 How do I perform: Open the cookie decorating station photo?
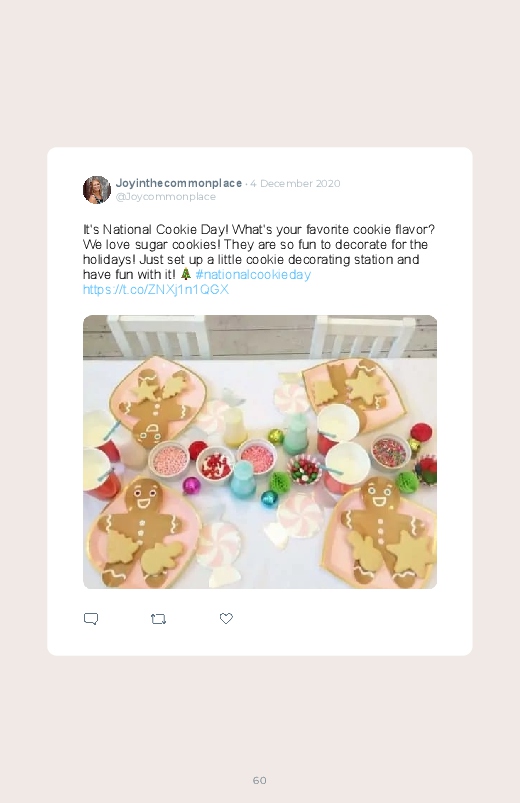pos(260,452)
